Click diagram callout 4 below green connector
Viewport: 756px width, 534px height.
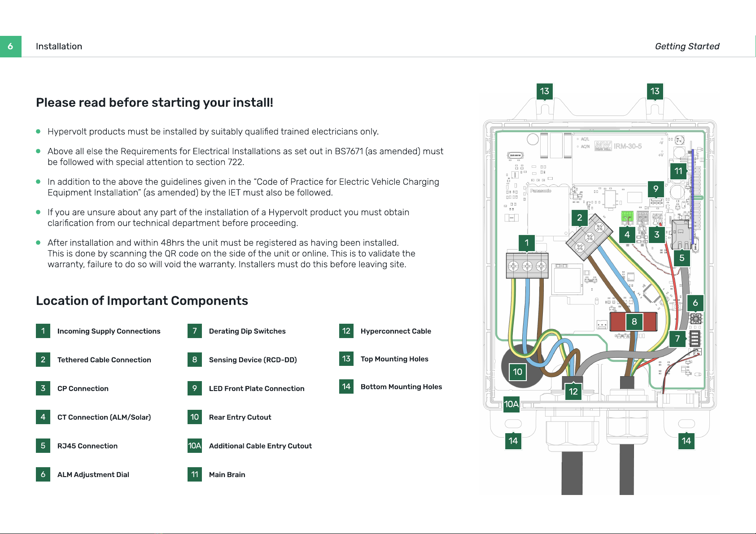(627, 234)
